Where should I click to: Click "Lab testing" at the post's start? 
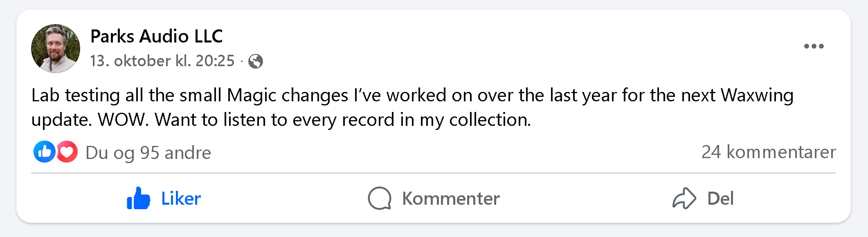(x=75, y=95)
